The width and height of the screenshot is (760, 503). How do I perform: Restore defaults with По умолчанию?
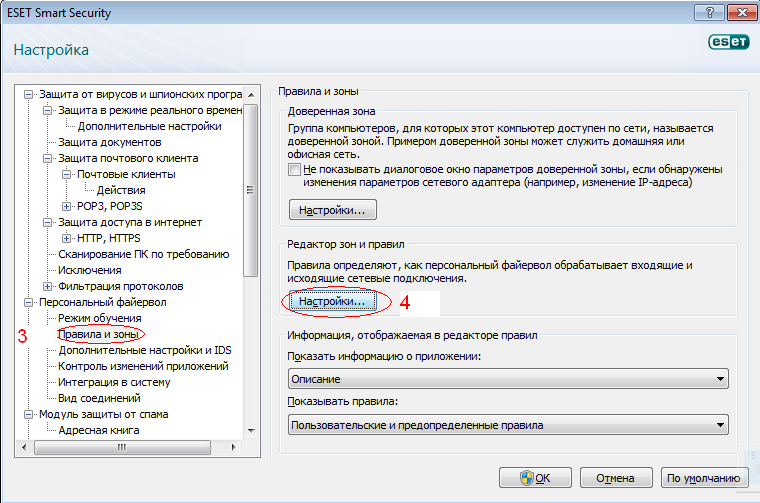coord(704,478)
